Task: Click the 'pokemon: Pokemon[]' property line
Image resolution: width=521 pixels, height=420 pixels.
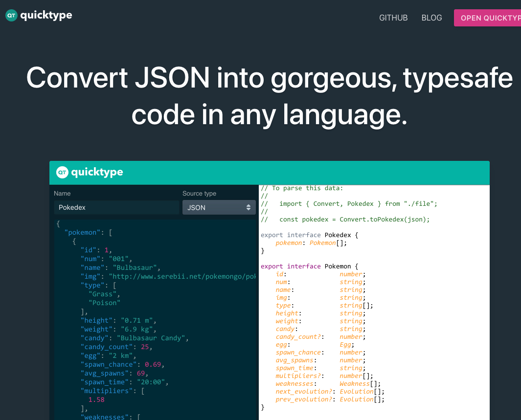Action: pos(311,243)
